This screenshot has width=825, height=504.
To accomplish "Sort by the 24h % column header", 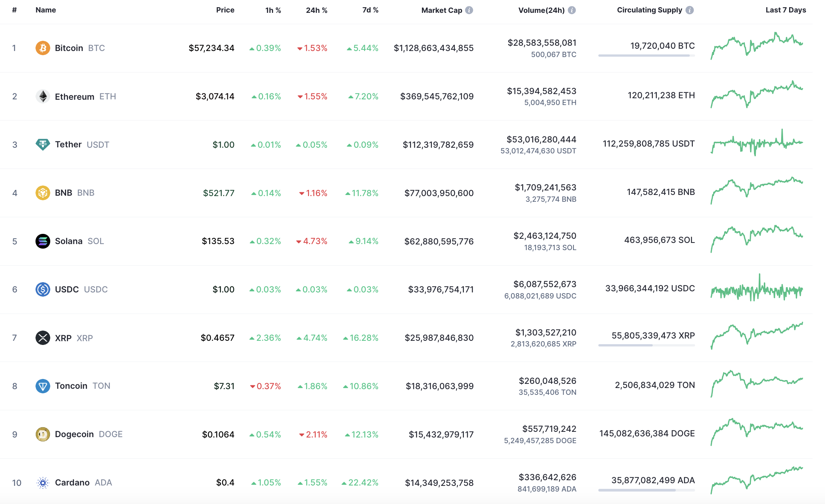I will (x=317, y=10).
